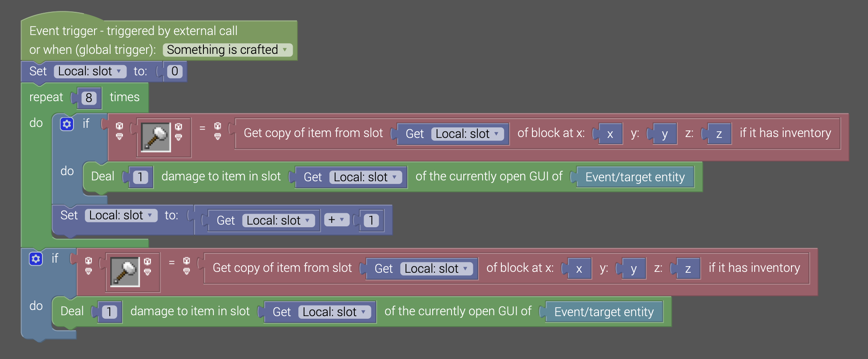Click 'of the currently open GUI of' in the loop's Deal block
The image size is (868, 359).
coord(489,176)
